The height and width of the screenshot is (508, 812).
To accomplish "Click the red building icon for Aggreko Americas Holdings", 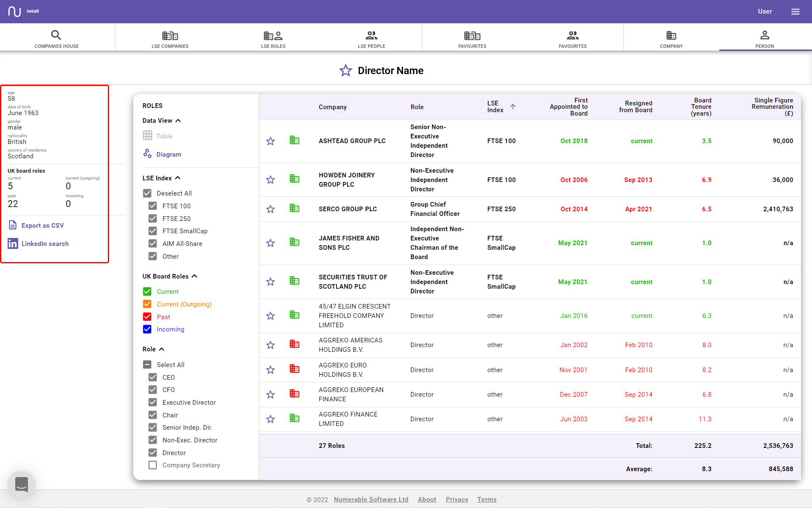I will click(x=295, y=345).
